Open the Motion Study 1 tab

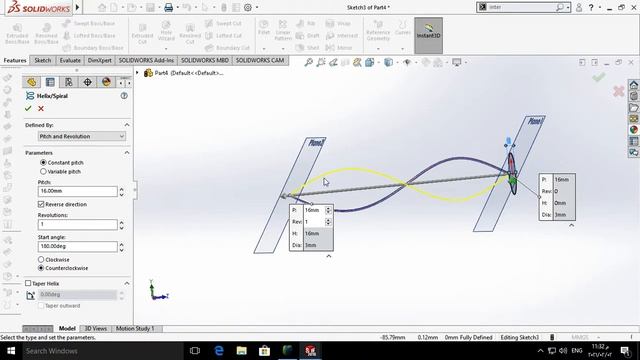coord(135,329)
